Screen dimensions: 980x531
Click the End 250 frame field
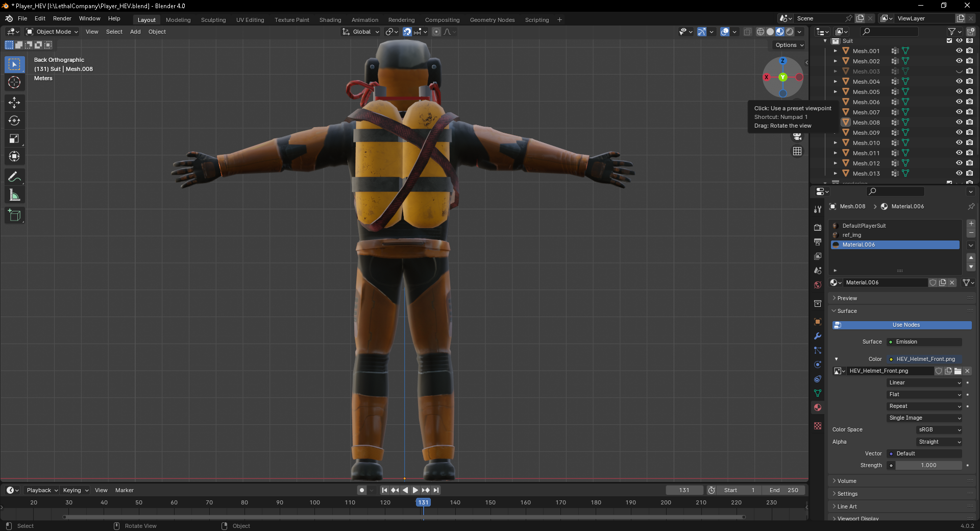784,490
